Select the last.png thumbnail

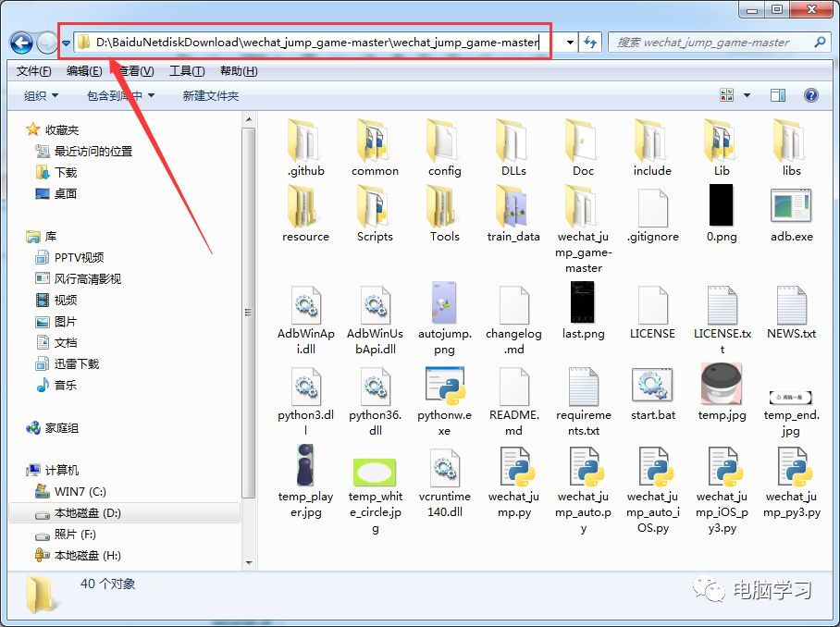(583, 302)
